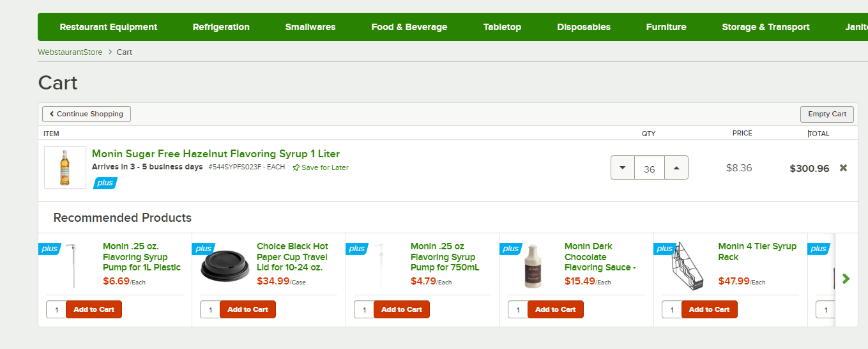Image resolution: width=868 pixels, height=349 pixels.
Task: Add Monin 4 Tier Syrup Rack to cart
Action: pyautogui.click(x=710, y=309)
